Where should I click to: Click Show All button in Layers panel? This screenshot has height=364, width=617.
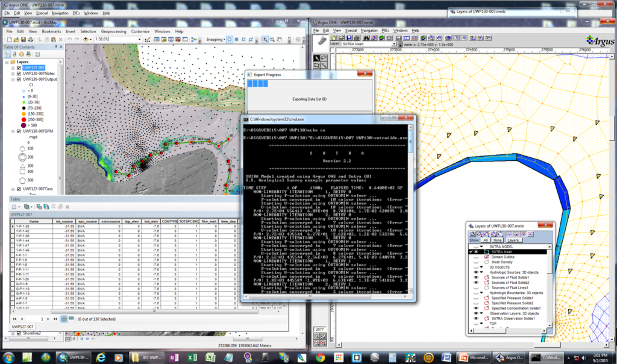tap(486, 240)
